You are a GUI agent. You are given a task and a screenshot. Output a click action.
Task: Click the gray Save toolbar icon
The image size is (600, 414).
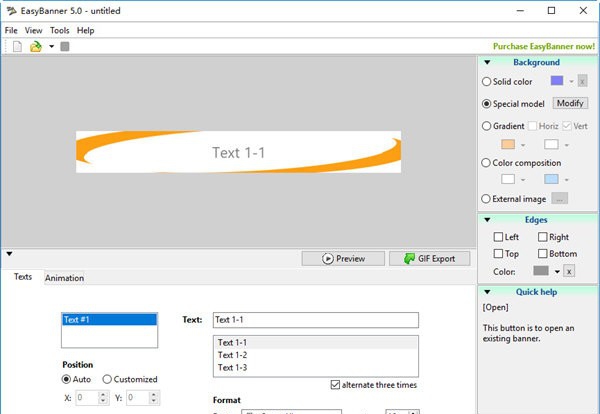tap(65, 47)
